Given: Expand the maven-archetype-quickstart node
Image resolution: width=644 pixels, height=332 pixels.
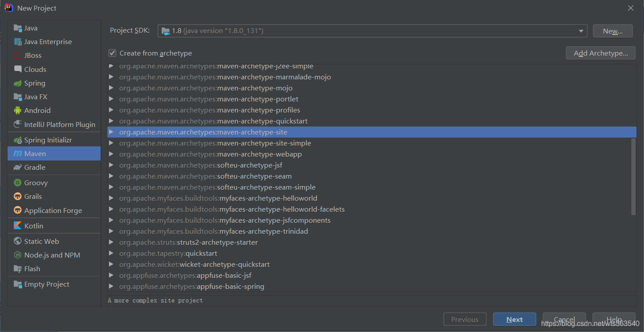Looking at the screenshot, I should 111,121.
